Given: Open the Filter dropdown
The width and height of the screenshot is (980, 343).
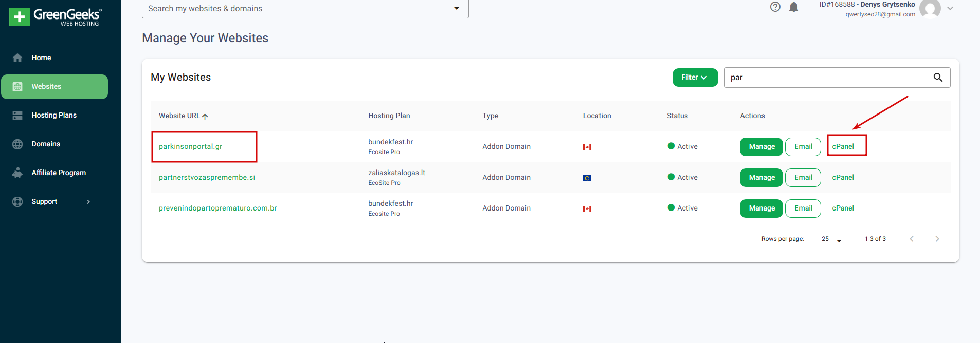Looking at the screenshot, I should click(x=695, y=78).
